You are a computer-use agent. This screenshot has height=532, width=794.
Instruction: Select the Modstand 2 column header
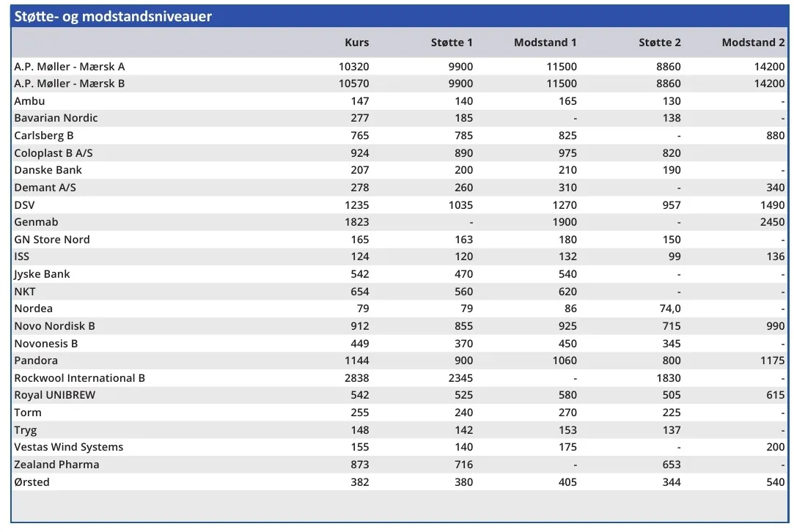753,43
